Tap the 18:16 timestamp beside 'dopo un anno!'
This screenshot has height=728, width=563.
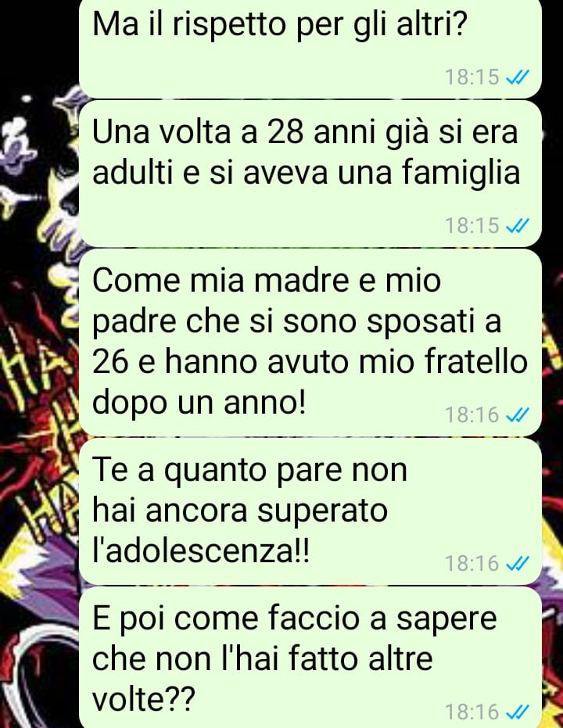pyautogui.click(x=472, y=415)
